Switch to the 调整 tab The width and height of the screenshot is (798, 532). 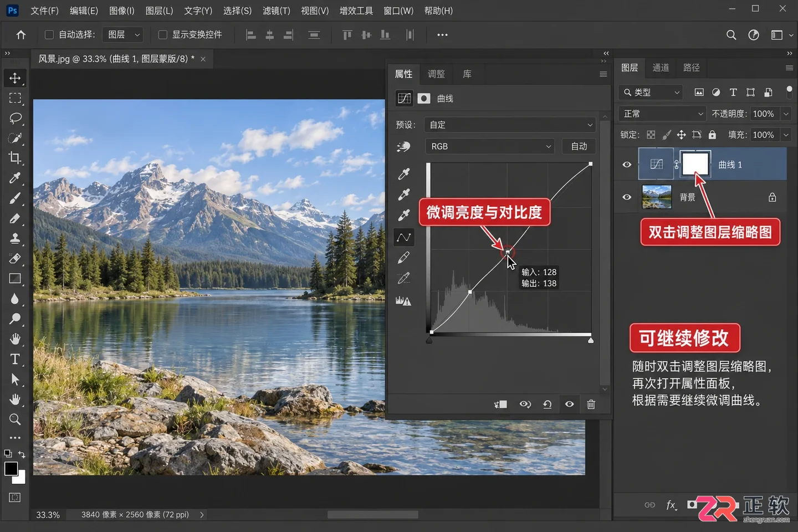436,74
